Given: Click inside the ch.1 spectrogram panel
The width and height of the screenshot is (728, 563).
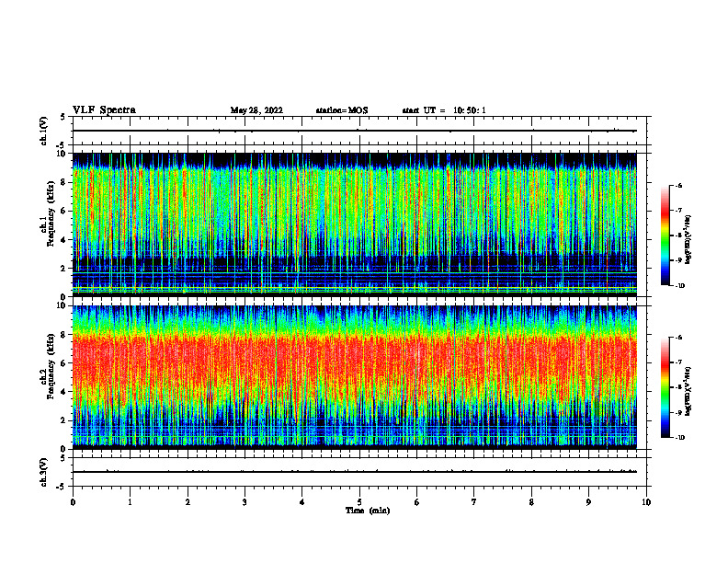Looking at the screenshot, I should [354, 224].
